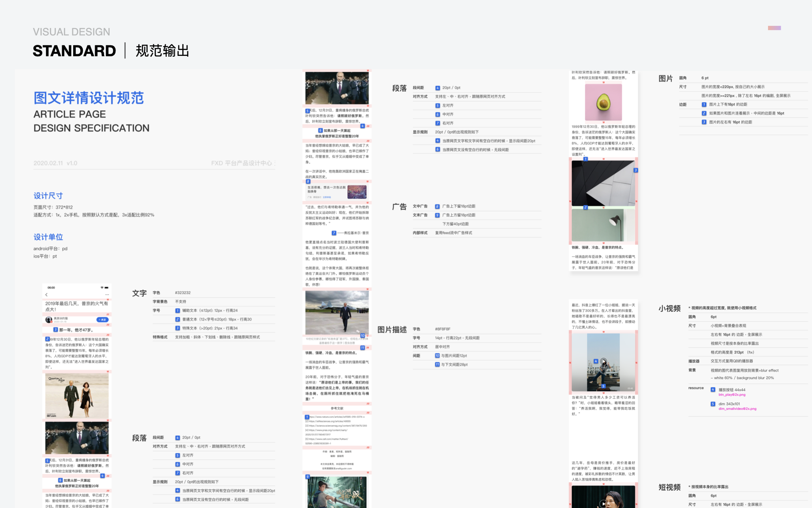Image resolution: width=812 pixels, height=508 pixels.
Task: Select the heading 那一年，他才47岁
Action: click(x=76, y=330)
